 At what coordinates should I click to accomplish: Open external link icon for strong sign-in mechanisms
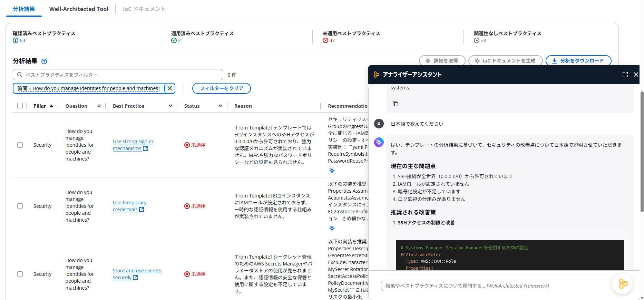[145, 148]
